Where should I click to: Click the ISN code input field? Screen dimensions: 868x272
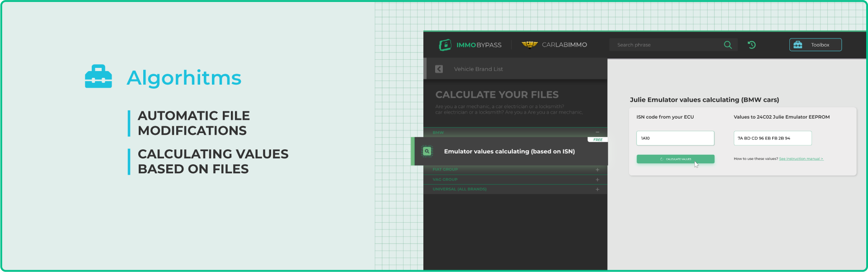675,138
